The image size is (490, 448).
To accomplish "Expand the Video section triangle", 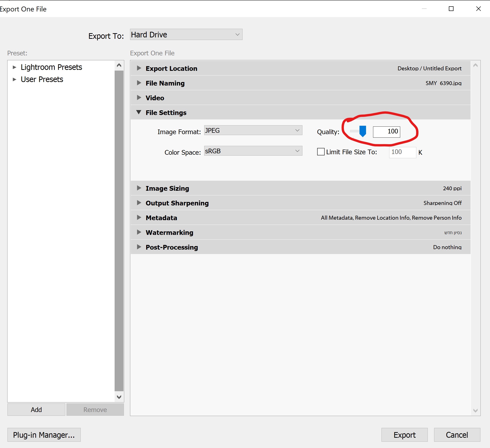I will click(x=139, y=98).
